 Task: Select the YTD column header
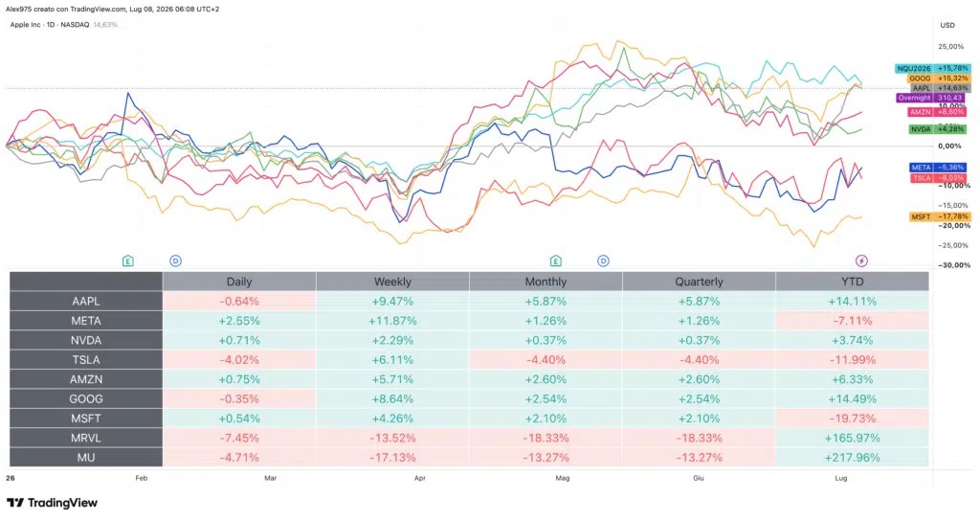pos(853,282)
